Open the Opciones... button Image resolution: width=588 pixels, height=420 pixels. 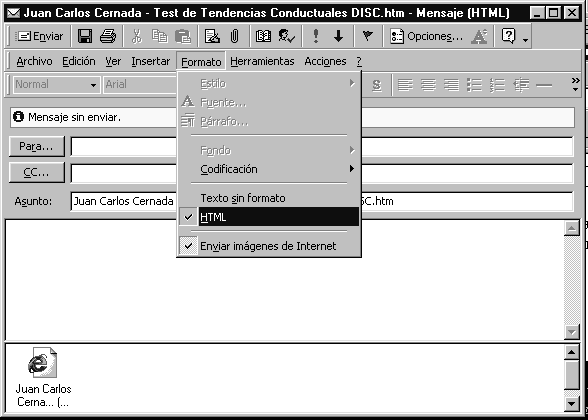(427, 36)
